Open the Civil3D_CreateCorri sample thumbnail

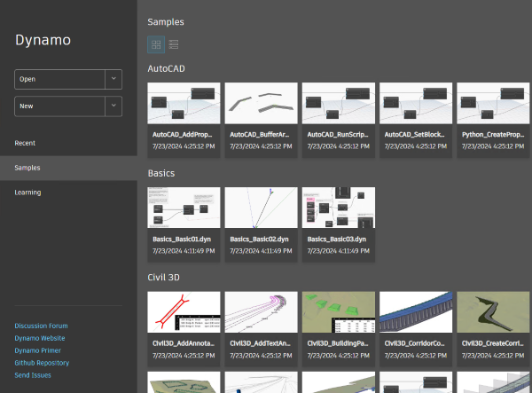tap(493, 312)
